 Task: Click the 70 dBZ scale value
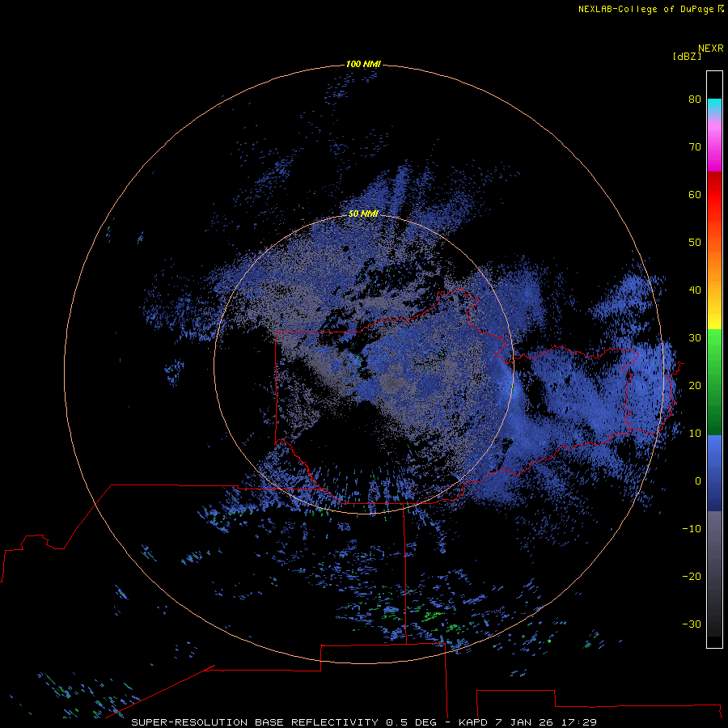point(695,147)
